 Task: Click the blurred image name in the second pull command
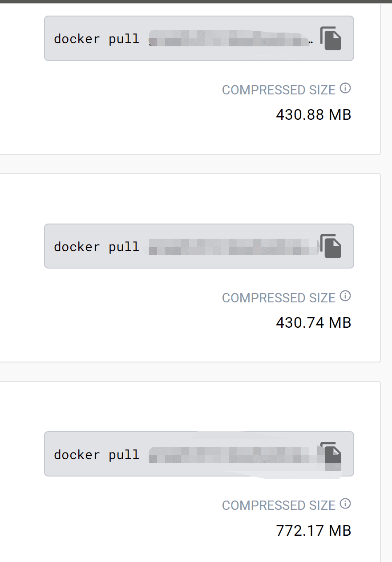point(234,246)
